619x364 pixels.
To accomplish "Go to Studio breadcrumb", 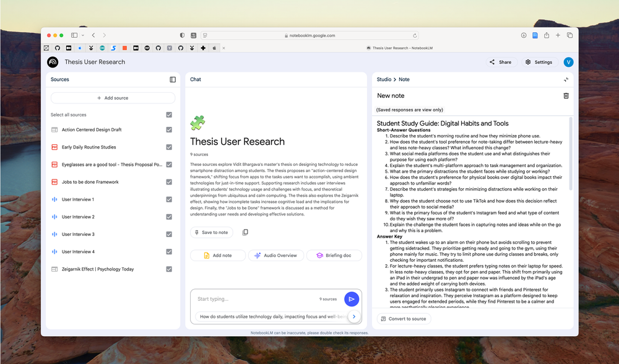I will [x=384, y=79].
